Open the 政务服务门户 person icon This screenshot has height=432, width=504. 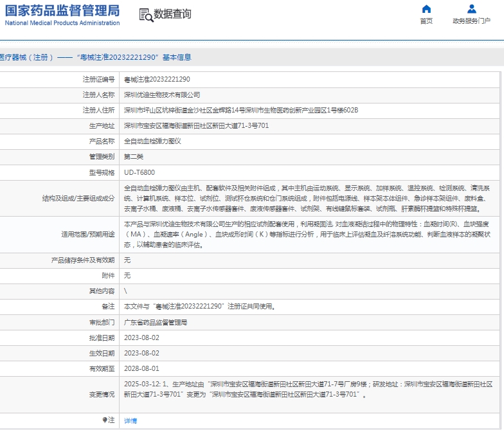coord(472,9)
